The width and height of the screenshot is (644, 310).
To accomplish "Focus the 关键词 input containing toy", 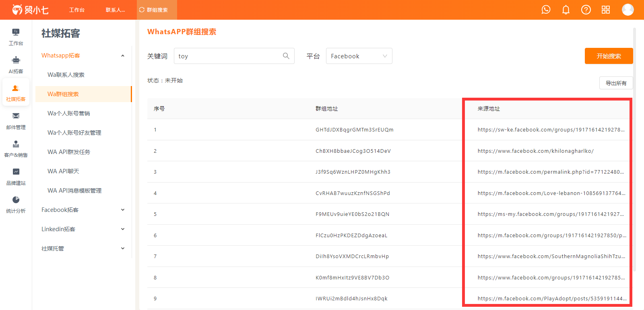I will point(234,56).
